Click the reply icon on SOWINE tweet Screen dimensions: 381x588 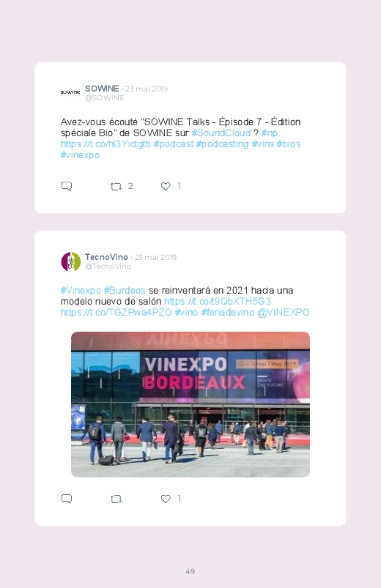coord(67,186)
